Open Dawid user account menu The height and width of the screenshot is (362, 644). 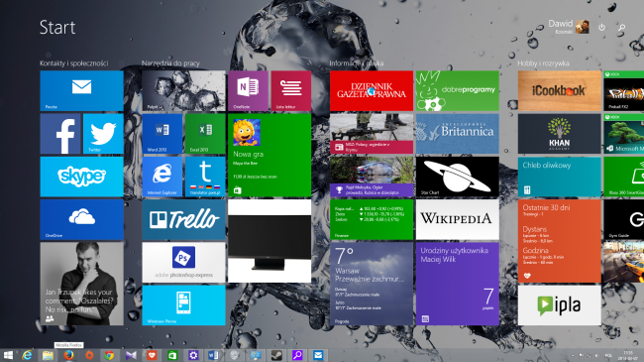click(569, 27)
